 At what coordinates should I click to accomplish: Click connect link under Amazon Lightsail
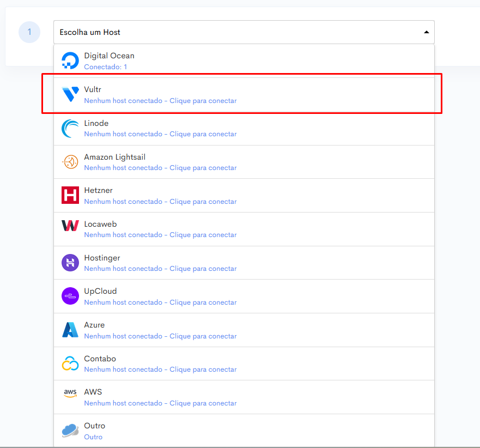click(160, 167)
